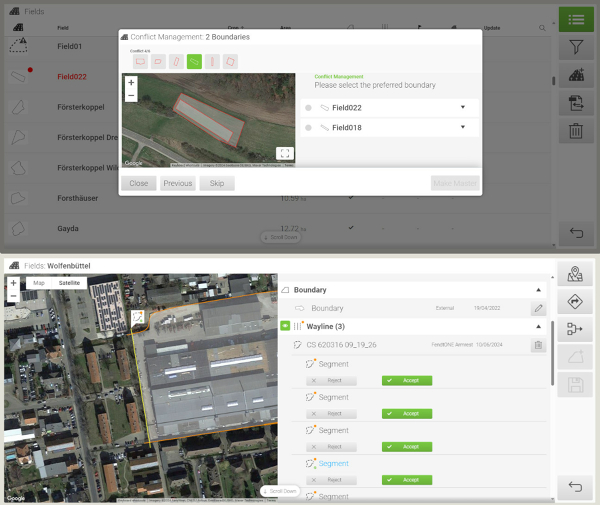Image resolution: width=600 pixels, height=505 pixels.
Task: Click the merge/connect fields icon
Action: pyautogui.click(x=575, y=329)
